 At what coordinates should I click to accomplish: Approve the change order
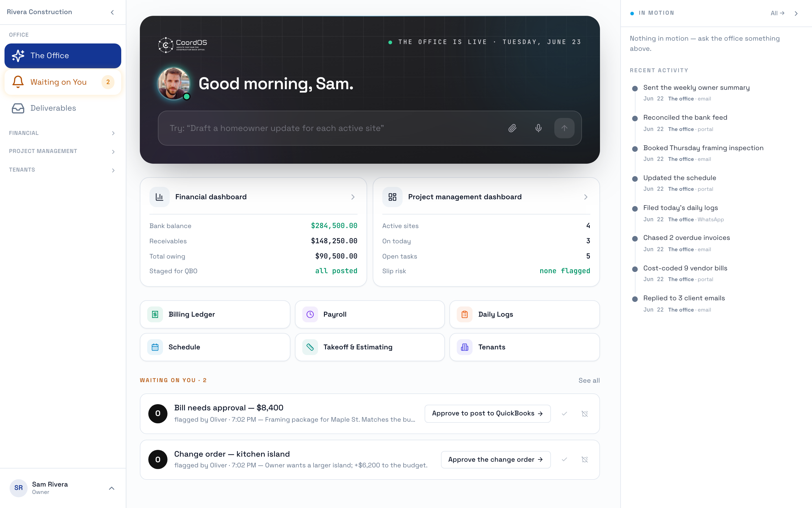[x=496, y=460]
